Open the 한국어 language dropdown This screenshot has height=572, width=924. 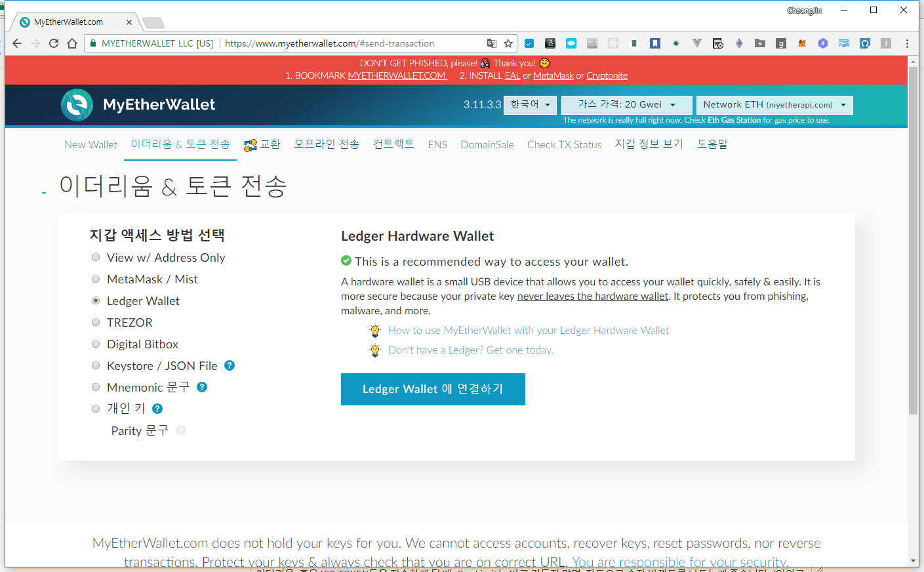coord(530,105)
